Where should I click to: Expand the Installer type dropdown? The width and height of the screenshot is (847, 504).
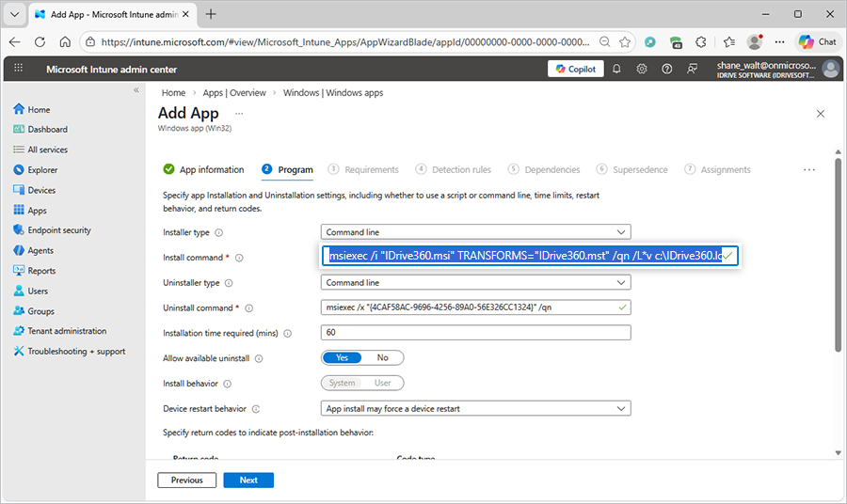pyautogui.click(x=475, y=232)
